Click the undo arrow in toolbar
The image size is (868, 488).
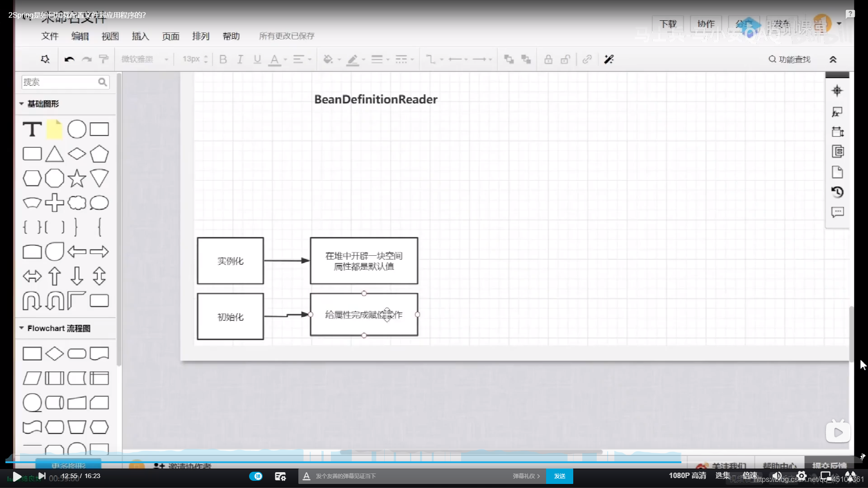[69, 59]
